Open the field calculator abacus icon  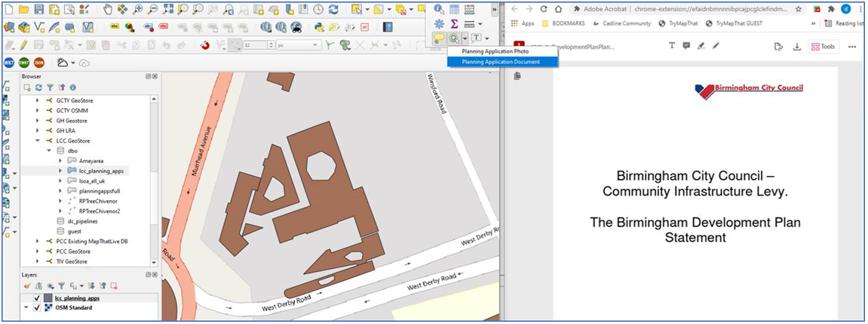coord(469,9)
